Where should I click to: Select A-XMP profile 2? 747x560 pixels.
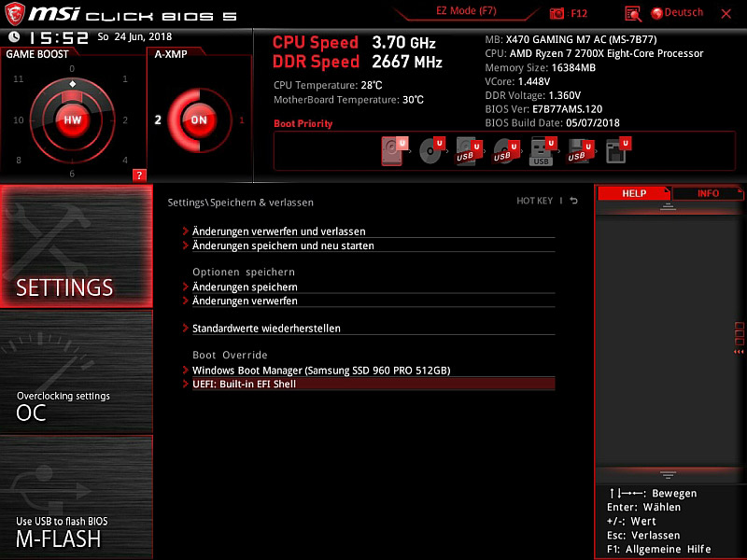pos(158,120)
